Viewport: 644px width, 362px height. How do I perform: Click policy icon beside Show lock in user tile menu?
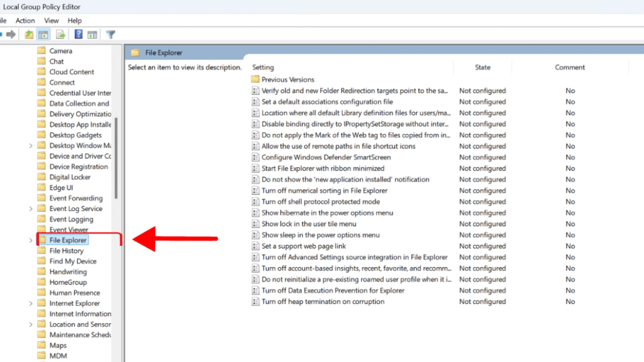255,224
